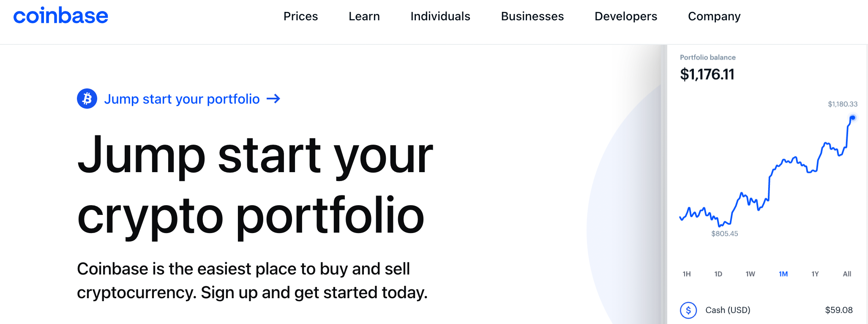Expand the Developers menu
This screenshot has height=324, width=868.
click(626, 16)
